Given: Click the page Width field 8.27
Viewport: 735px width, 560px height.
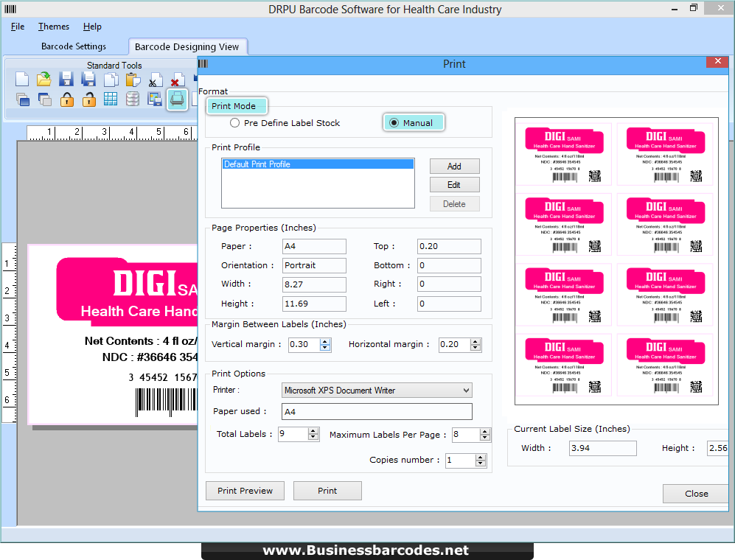Looking at the screenshot, I should [314, 284].
